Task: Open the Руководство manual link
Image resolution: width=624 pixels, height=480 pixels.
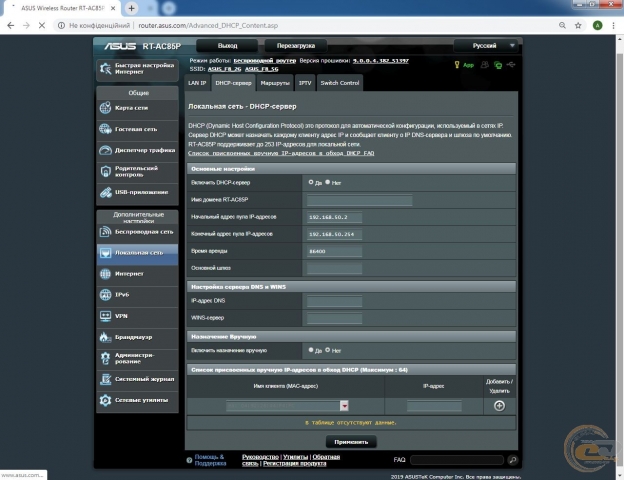Action: coord(260,457)
